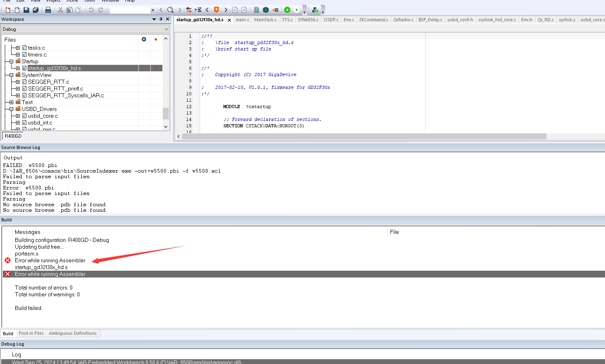Switch to the SYN6658.c tab
This screenshot has width=605, height=364.
308,20
